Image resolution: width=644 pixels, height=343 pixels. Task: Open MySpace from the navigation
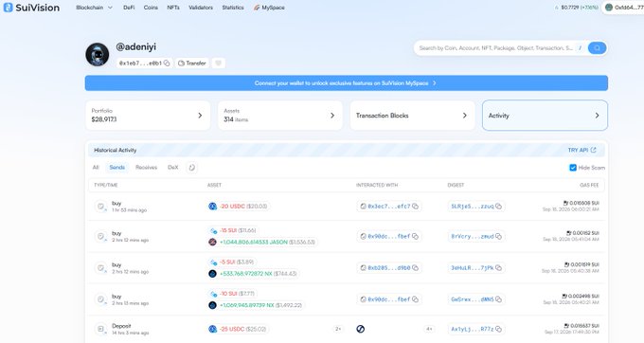269,8
